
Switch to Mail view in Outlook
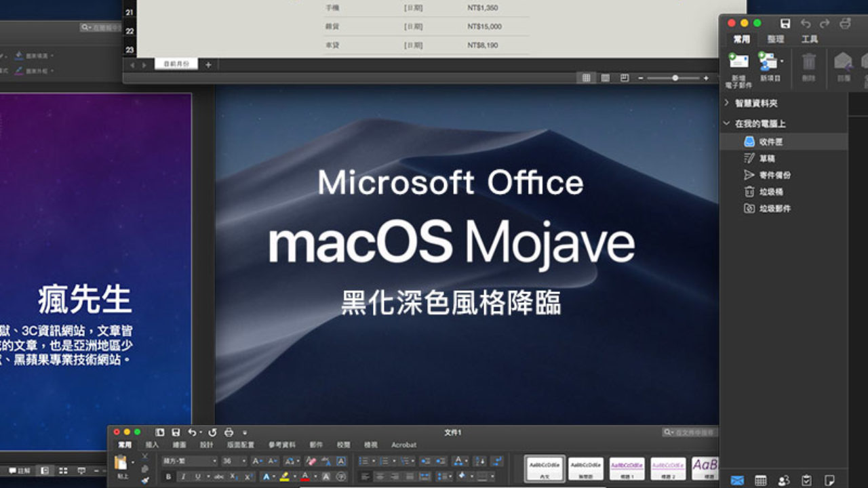737,480
